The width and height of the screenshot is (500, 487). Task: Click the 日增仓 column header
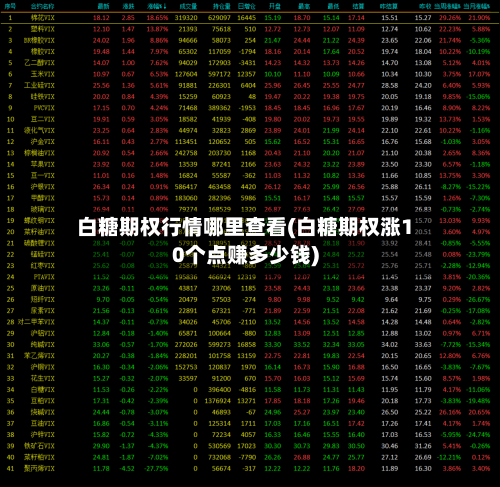coord(247,6)
